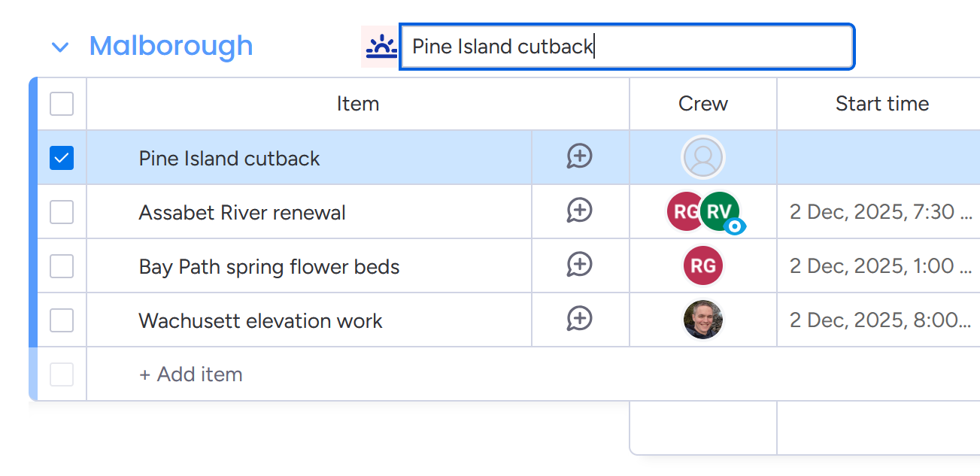Click the sunrise item icon beside the name field

[x=380, y=46]
